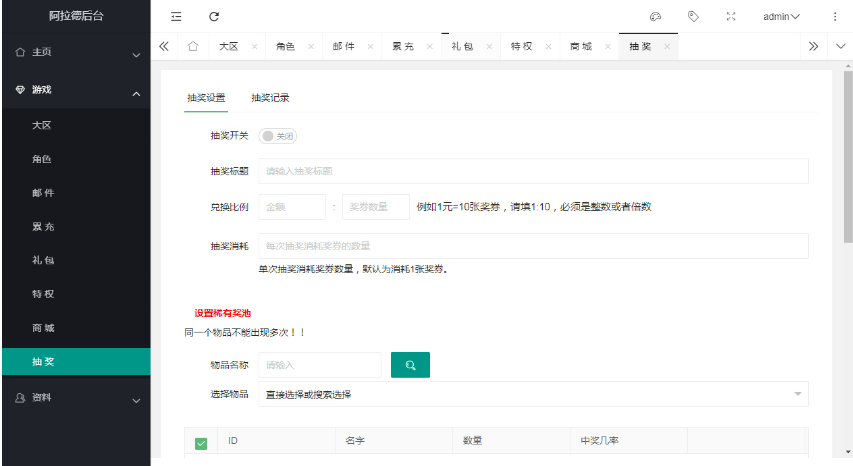Open the tab operations dropdown arrow

pos(840,46)
